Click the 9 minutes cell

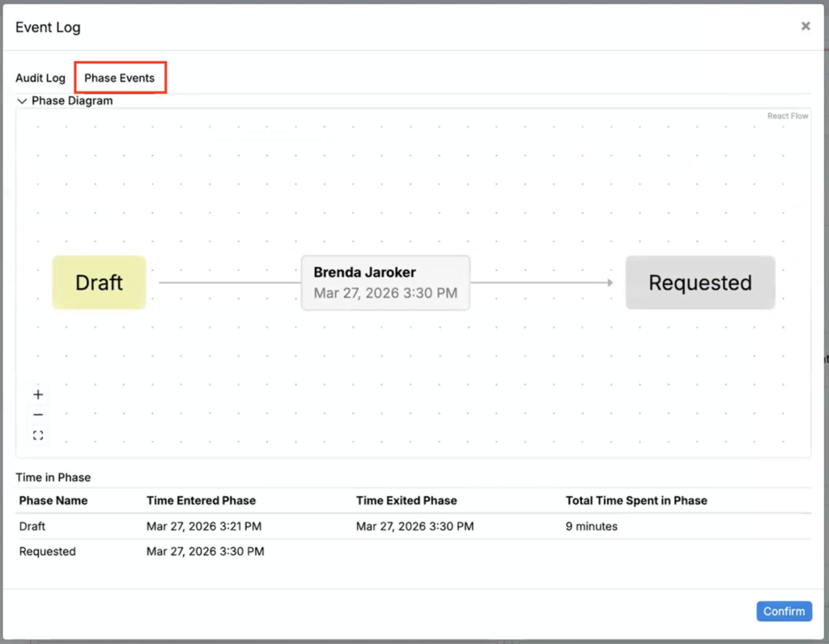coord(592,527)
